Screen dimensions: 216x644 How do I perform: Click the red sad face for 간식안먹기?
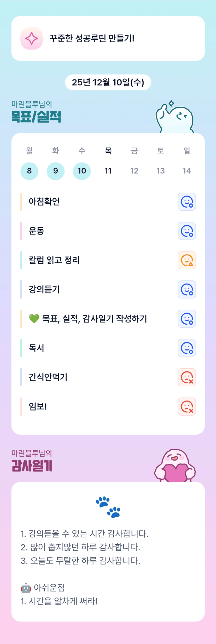187,377
